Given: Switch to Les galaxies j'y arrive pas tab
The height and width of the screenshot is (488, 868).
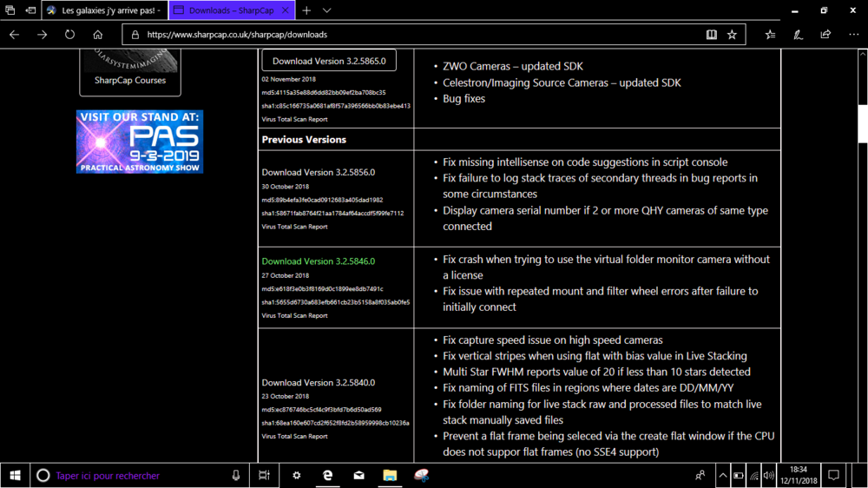Looking at the screenshot, I should [x=105, y=10].
